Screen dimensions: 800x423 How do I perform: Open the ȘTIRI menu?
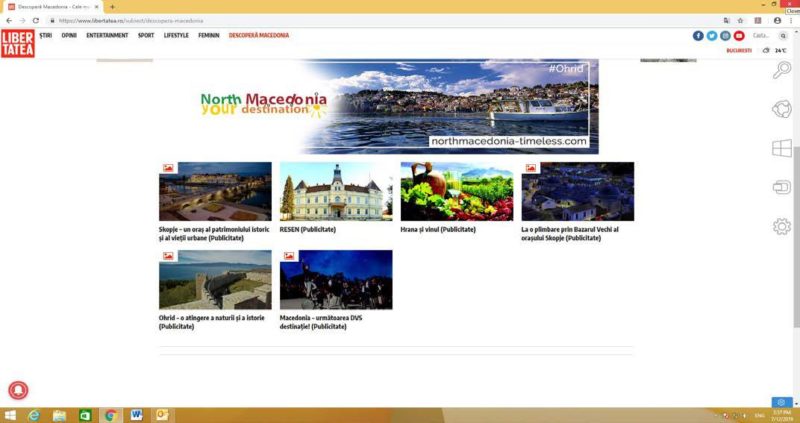pos(45,35)
